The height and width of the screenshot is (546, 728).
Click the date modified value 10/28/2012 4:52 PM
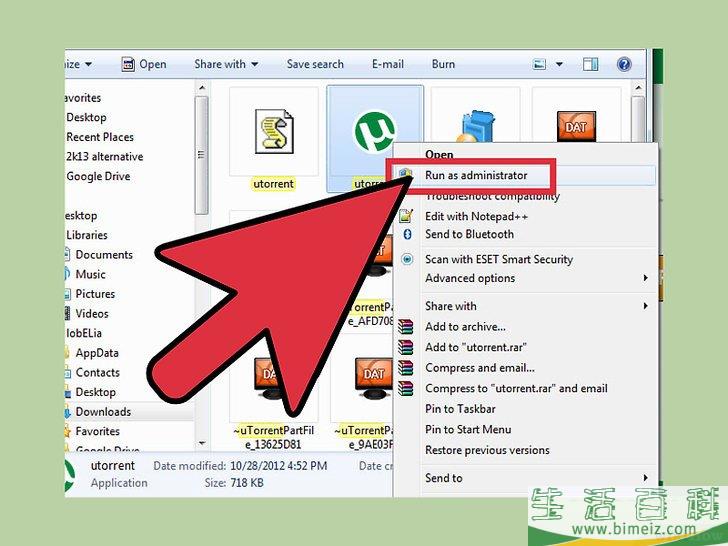point(279,466)
